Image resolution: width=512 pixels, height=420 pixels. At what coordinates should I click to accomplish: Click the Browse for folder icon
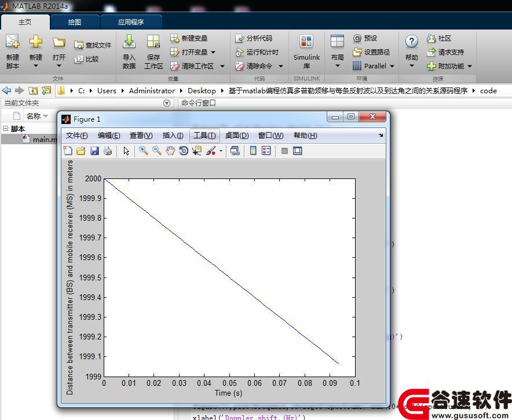[46, 90]
